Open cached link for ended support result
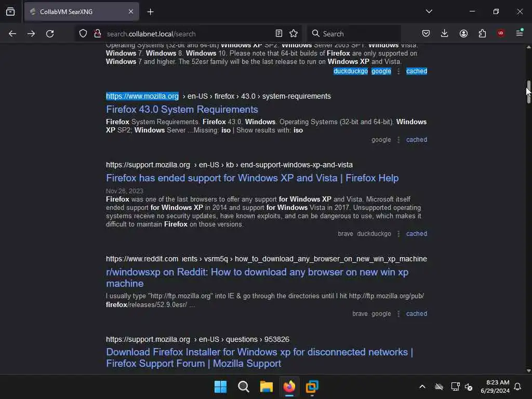Viewport: 532px width, 399px height. 417,233
